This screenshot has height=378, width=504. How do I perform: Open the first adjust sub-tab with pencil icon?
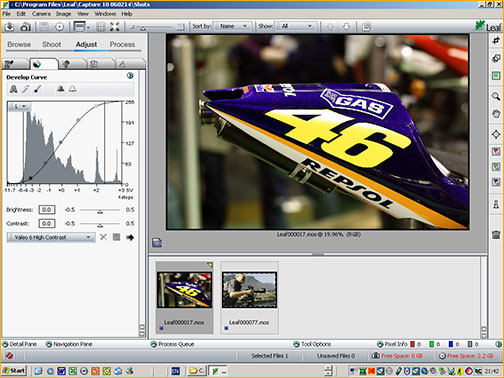(15, 64)
